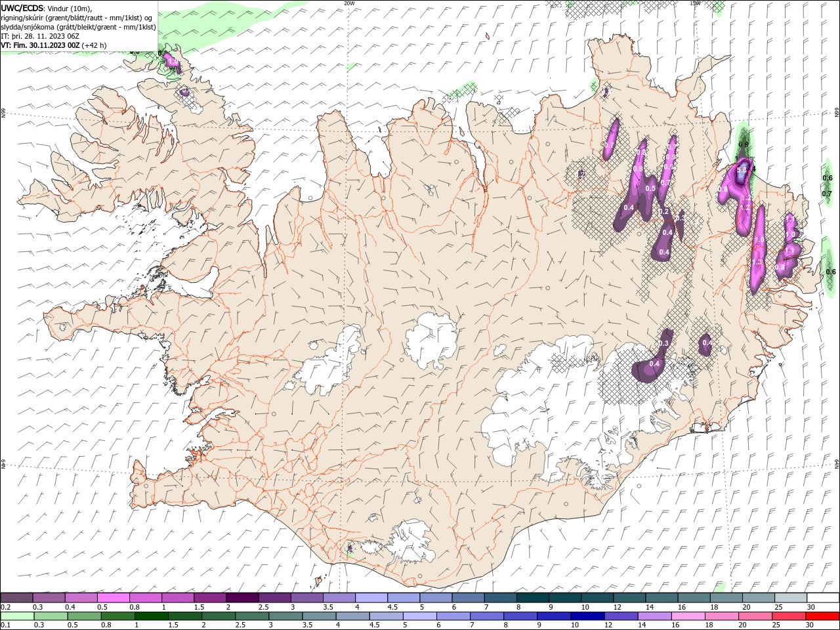The height and width of the screenshot is (630, 840).
Task: Pick upper legend row swatch labeled 18
Action: point(727,598)
